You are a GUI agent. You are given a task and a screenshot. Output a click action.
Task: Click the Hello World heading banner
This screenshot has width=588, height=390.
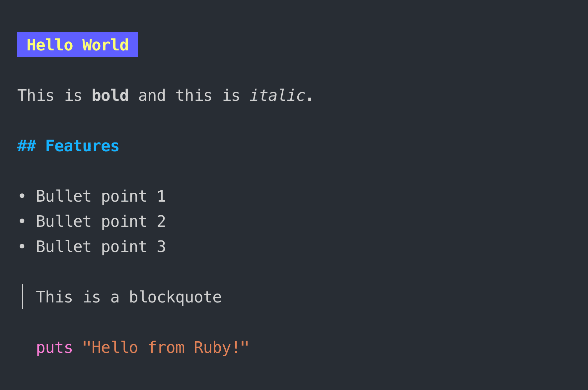(77, 44)
